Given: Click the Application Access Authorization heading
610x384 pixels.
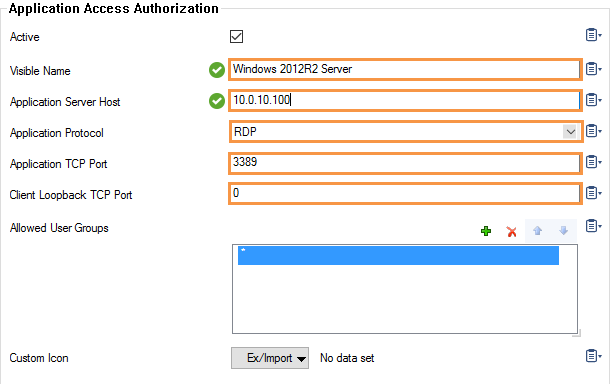Looking at the screenshot, I should (x=114, y=8).
